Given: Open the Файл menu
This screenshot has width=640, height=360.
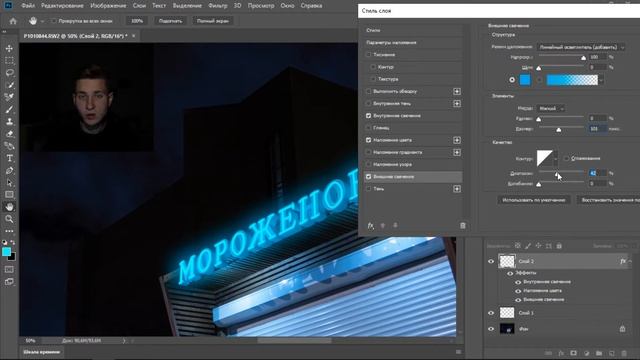Looking at the screenshot, I should tap(28, 6).
